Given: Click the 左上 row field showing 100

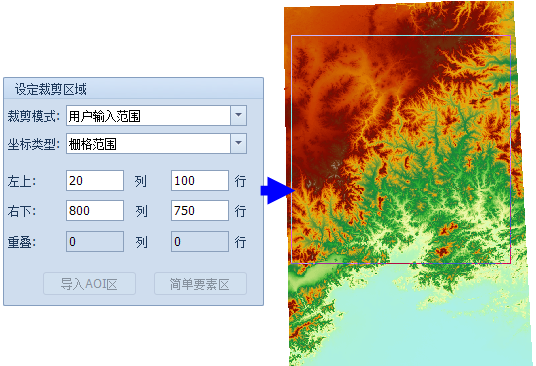Looking at the screenshot, I should click(200, 180).
